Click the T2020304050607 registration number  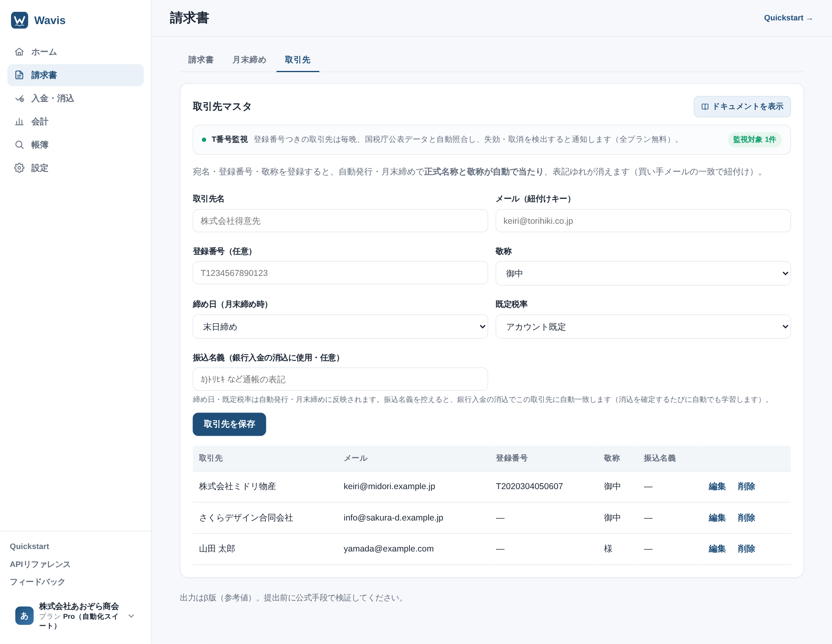pos(529,486)
